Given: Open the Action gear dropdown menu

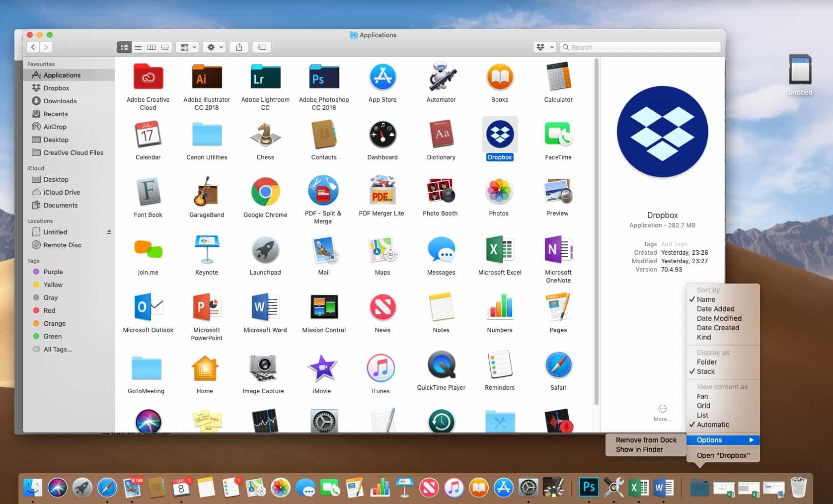Looking at the screenshot, I should pos(215,47).
